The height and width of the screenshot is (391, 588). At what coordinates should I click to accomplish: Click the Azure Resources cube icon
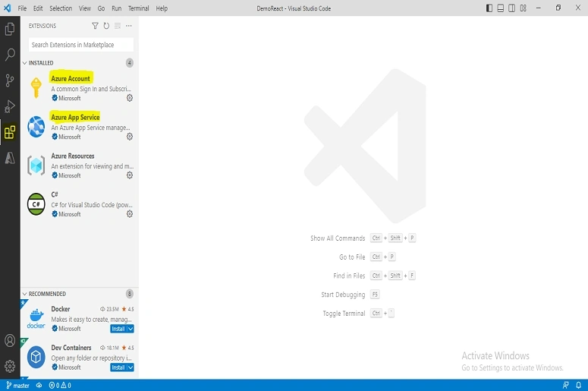pos(36,166)
